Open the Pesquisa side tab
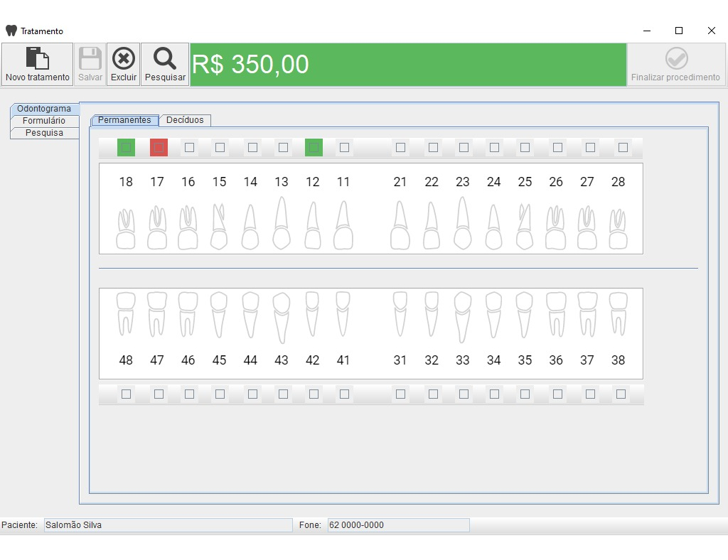The height and width of the screenshot is (560, 728). [x=44, y=133]
